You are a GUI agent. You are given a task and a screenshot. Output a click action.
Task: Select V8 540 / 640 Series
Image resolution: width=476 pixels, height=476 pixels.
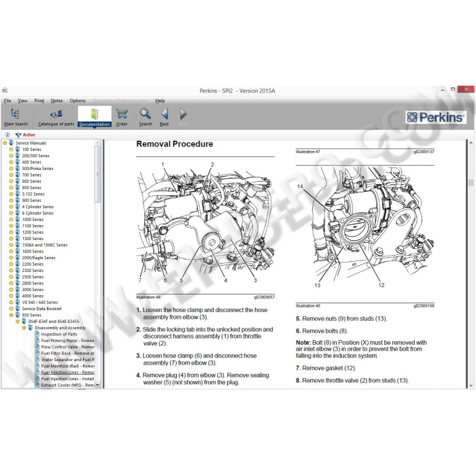coord(39,303)
